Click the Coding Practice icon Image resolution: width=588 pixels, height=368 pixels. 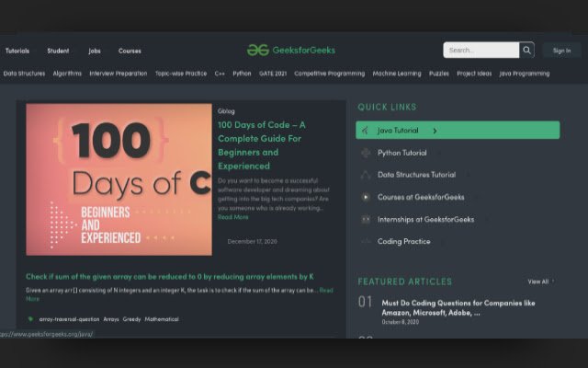pyautogui.click(x=366, y=241)
